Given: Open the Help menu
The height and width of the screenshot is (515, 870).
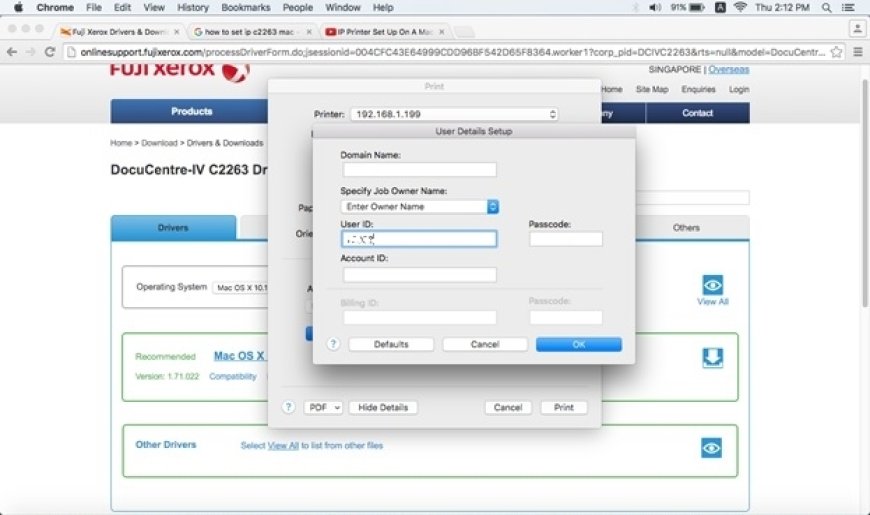Looking at the screenshot, I should click(383, 8).
